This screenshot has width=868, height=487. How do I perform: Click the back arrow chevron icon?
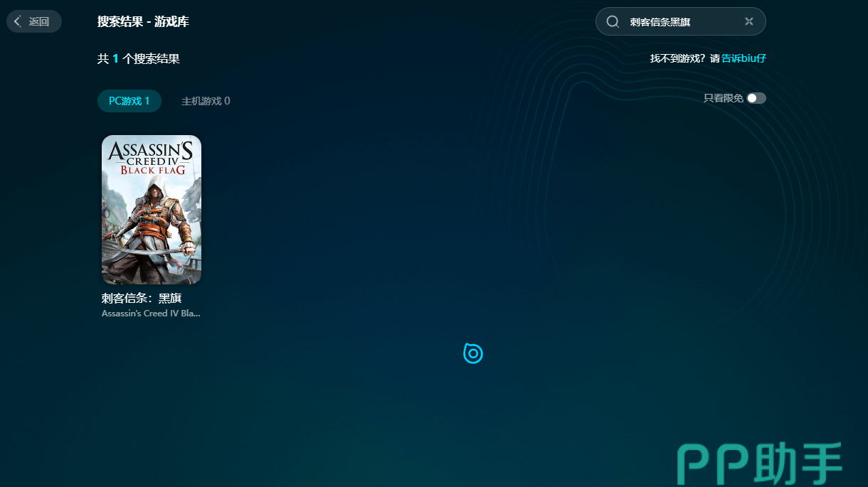point(18,21)
